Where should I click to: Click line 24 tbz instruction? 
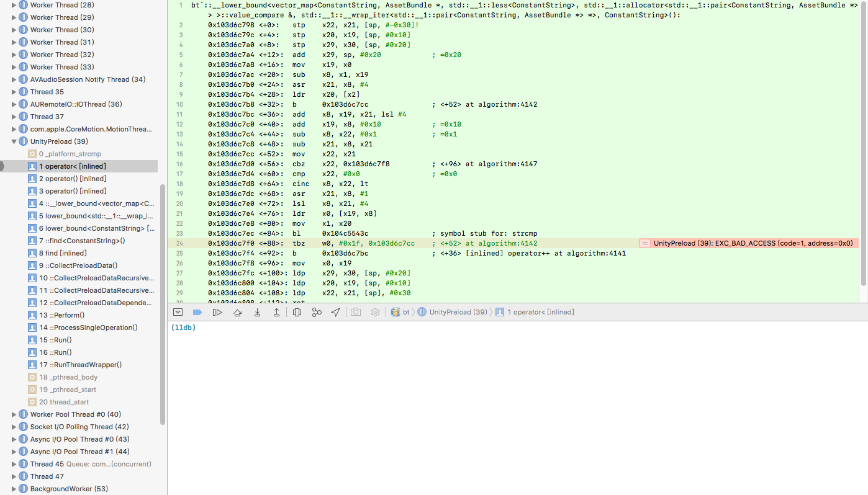tap(373, 243)
